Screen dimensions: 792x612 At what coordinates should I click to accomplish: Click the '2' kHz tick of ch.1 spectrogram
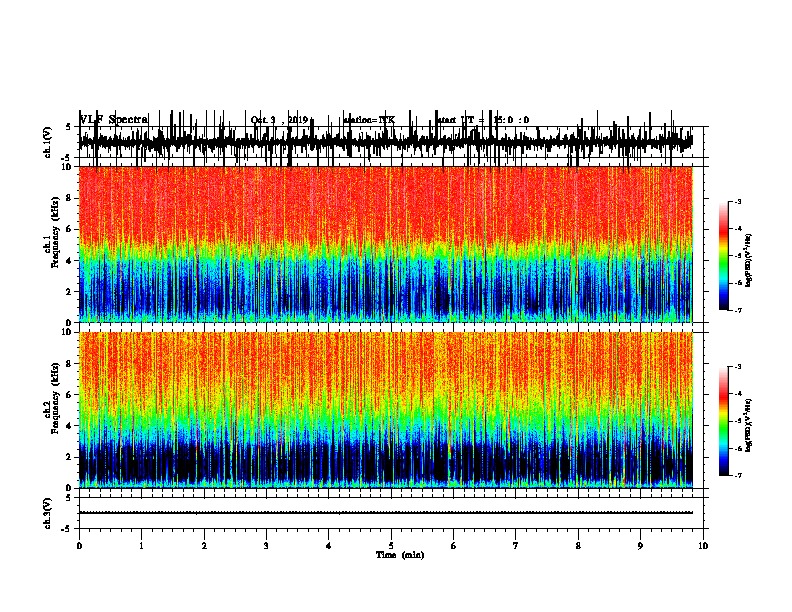click(x=70, y=292)
